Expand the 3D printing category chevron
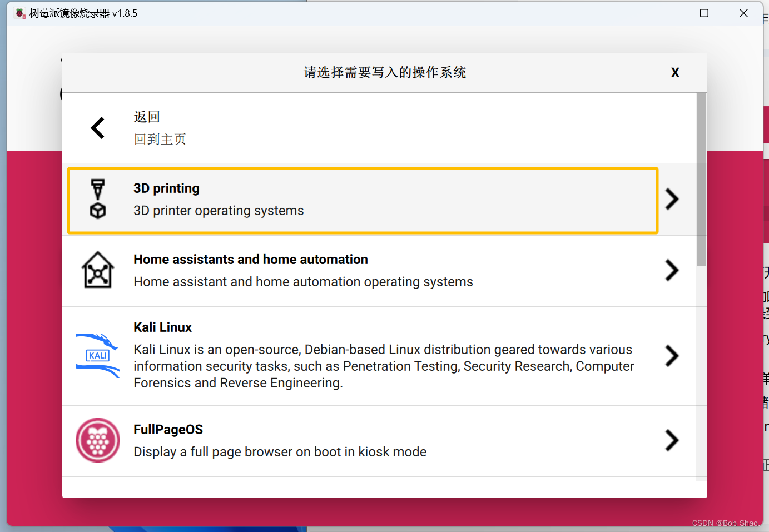Image resolution: width=769 pixels, height=532 pixels. point(672,199)
